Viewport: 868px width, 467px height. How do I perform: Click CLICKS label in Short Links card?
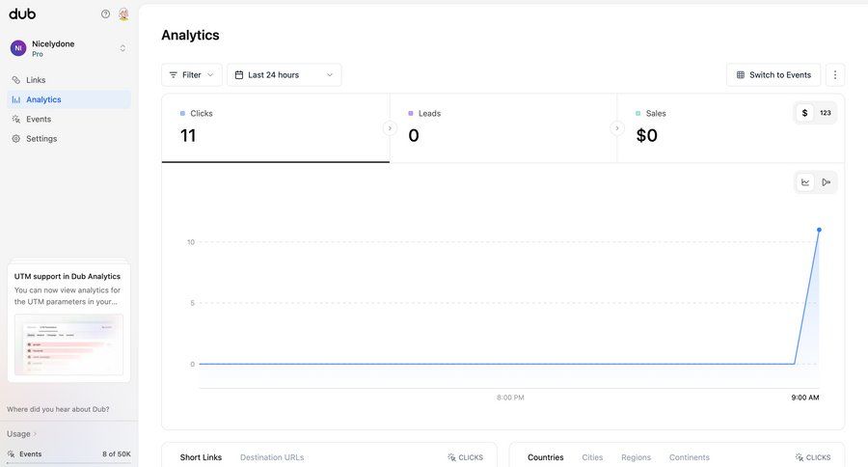click(465, 457)
